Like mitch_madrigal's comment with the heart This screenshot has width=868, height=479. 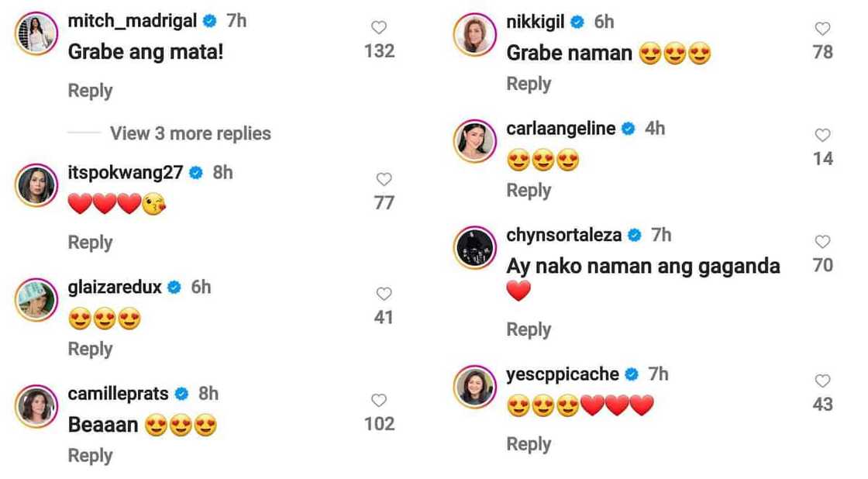click(x=379, y=28)
